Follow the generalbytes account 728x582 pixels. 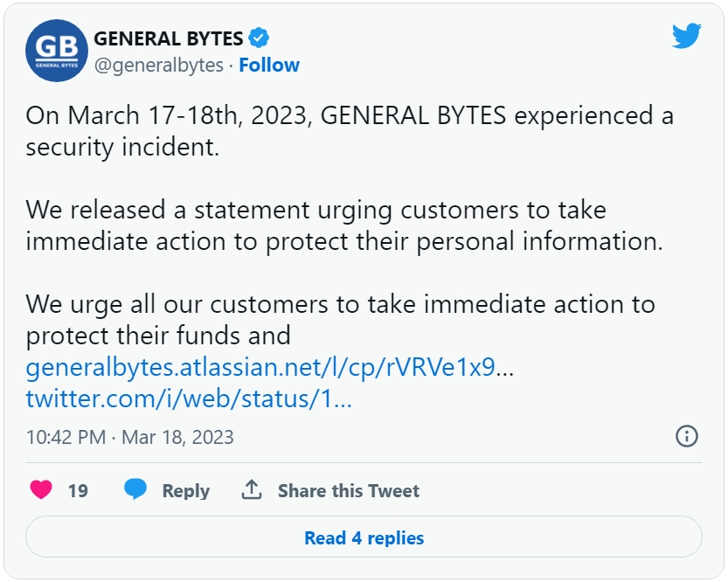click(269, 65)
